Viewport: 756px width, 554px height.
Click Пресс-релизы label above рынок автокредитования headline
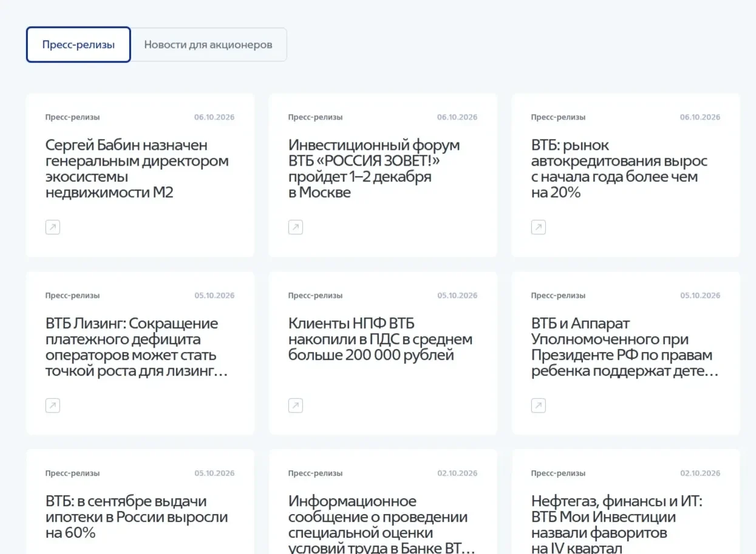[558, 117]
